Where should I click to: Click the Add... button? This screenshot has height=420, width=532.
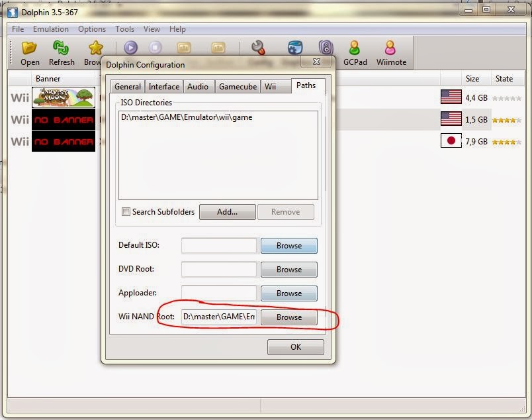click(x=228, y=212)
